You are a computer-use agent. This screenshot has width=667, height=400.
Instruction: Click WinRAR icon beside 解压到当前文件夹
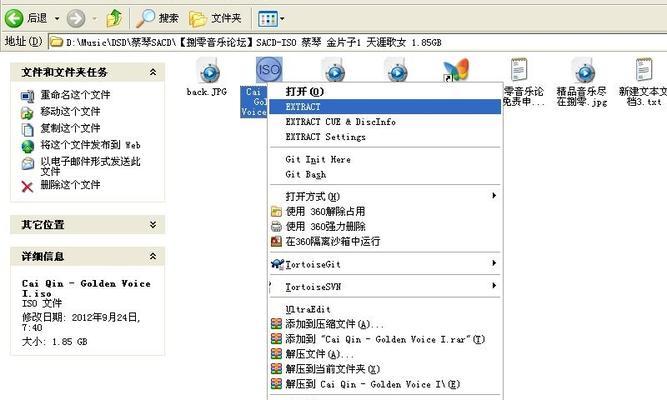tap(276, 369)
